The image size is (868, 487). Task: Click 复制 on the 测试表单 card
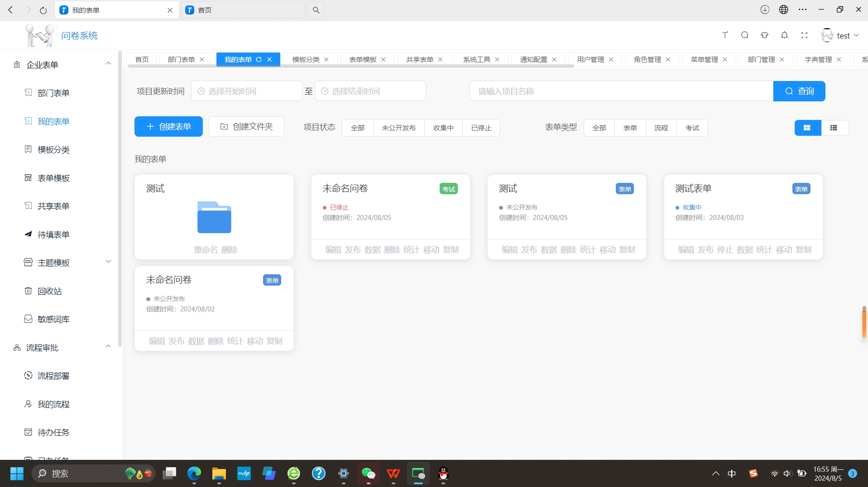(x=803, y=249)
